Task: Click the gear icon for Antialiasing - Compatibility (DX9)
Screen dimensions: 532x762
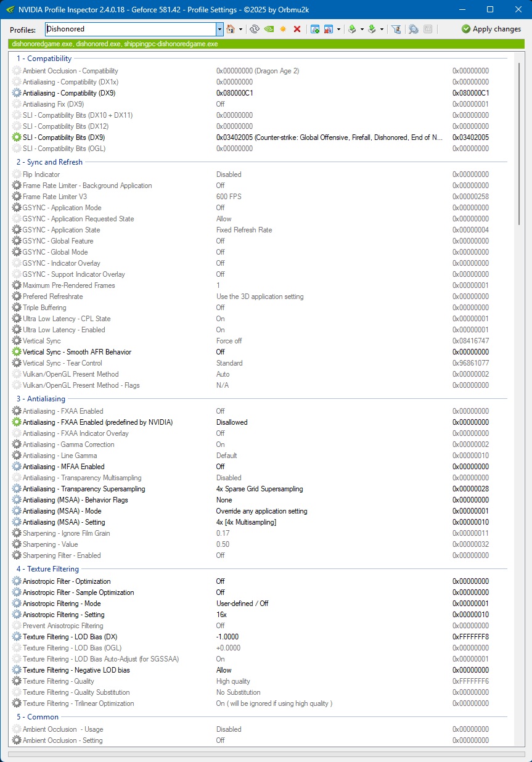Action: 17,93
